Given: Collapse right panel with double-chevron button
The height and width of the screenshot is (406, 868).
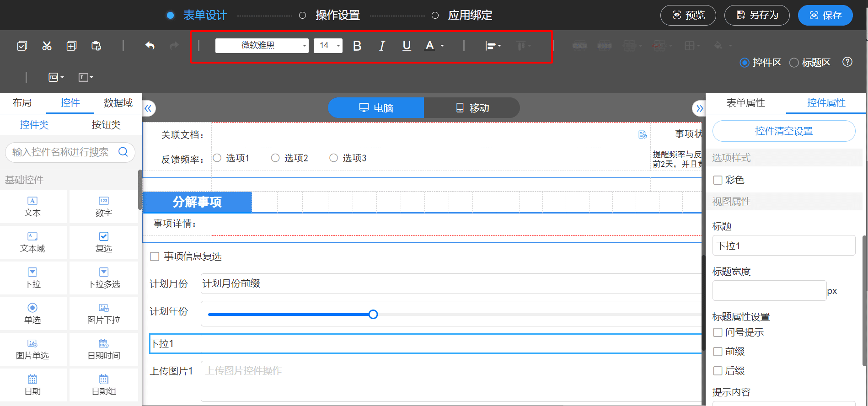Looking at the screenshot, I should coord(698,108).
